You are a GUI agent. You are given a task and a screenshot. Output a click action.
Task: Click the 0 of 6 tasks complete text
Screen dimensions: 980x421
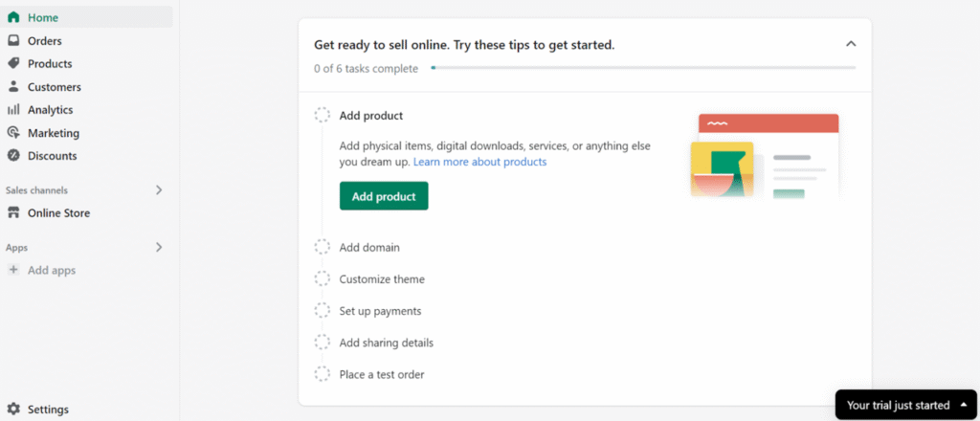click(367, 69)
